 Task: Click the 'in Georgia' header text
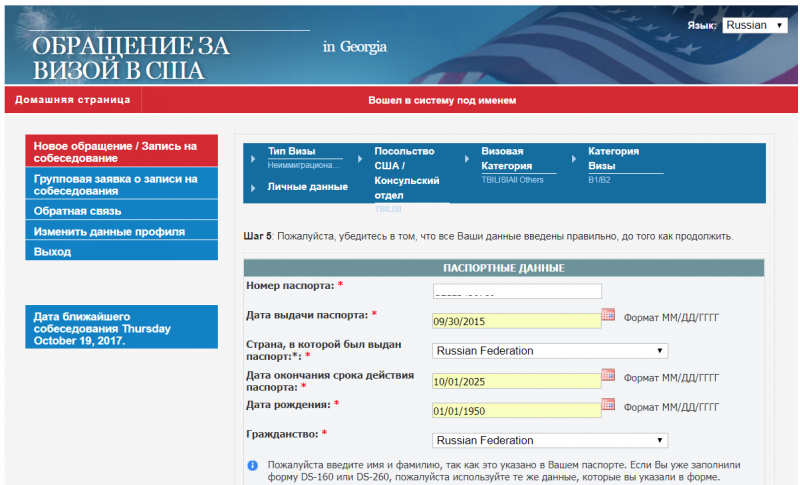click(355, 47)
